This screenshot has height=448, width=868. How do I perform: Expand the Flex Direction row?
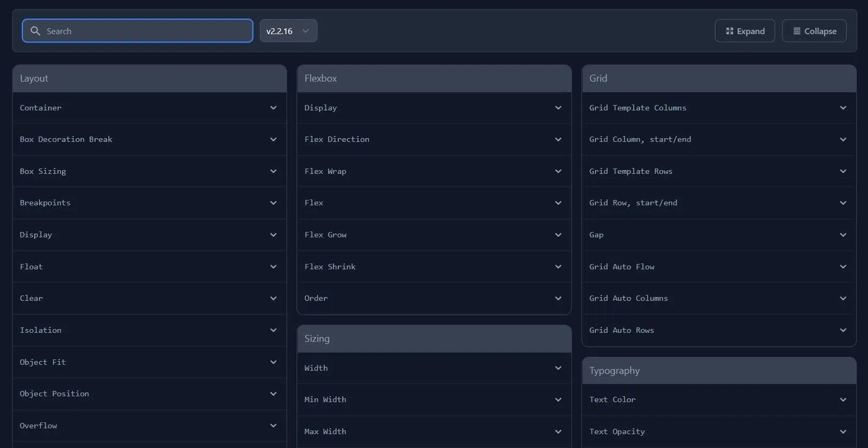[434, 139]
